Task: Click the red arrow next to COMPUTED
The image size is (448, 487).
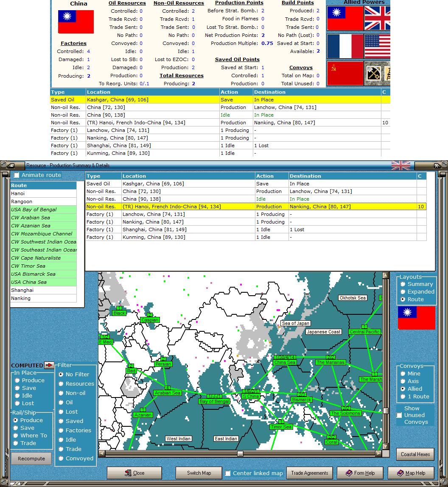Action: tap(49, 365)
